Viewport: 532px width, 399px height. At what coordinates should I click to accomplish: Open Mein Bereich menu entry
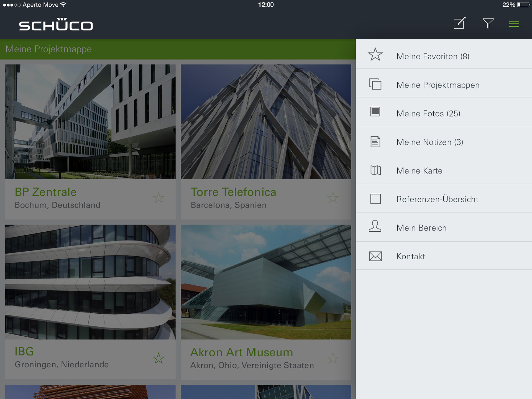coord(444,227)
